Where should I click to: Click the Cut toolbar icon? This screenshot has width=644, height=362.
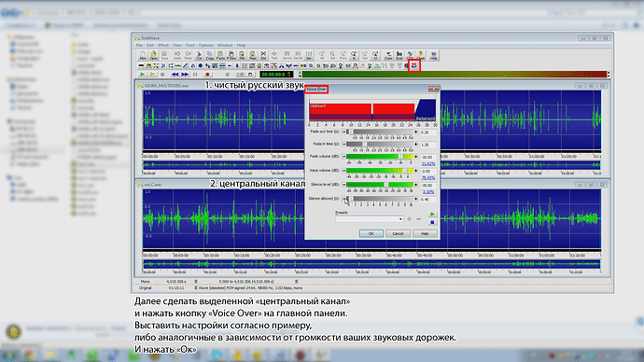199,55
